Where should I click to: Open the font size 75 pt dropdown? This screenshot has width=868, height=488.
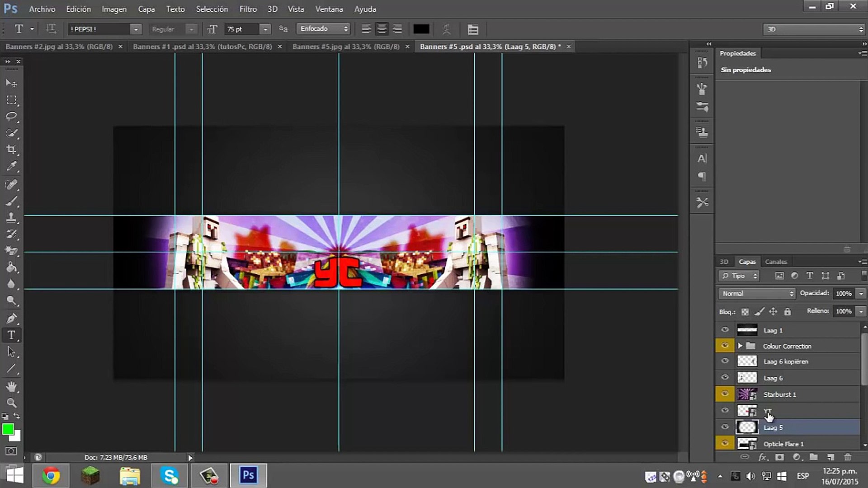(265, 29)
